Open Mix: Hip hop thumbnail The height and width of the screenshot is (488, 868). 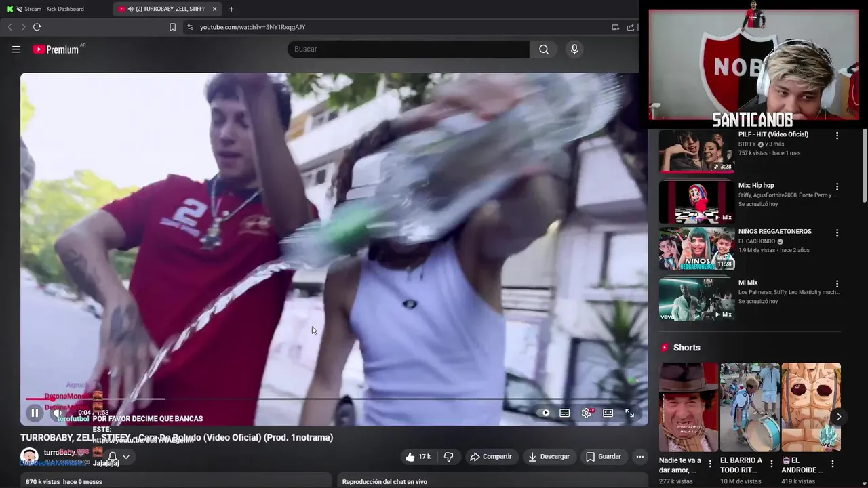696,201
